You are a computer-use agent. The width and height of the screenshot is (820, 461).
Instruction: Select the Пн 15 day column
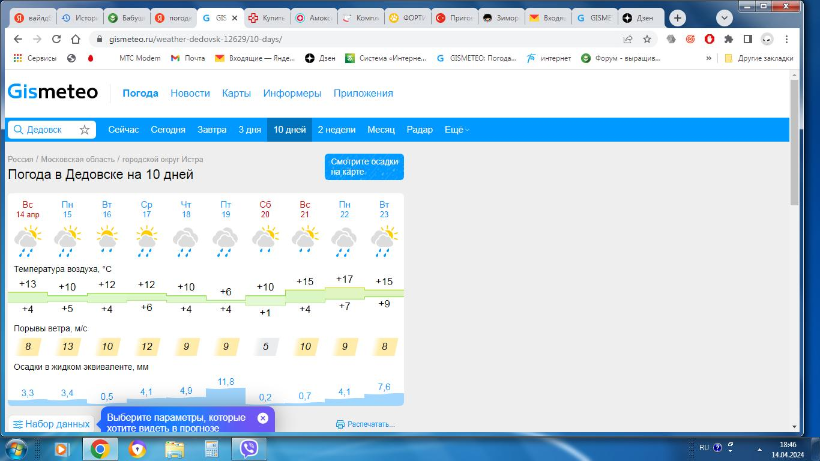click(67, 209)
